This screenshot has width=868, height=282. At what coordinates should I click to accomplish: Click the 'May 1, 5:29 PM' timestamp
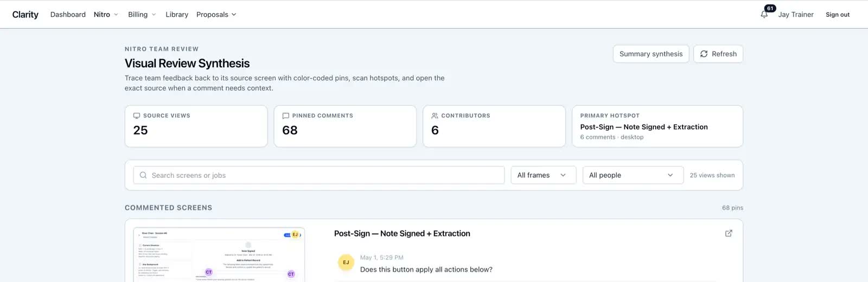(x=382, y=258)
